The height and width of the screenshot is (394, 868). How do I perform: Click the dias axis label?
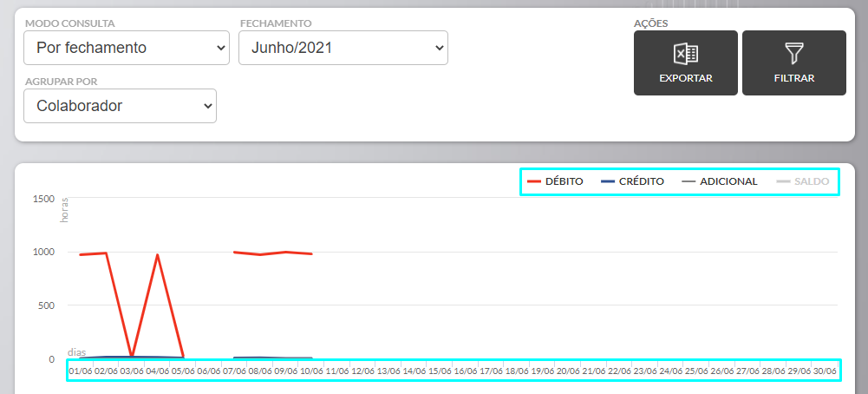(x=76, y=352)
